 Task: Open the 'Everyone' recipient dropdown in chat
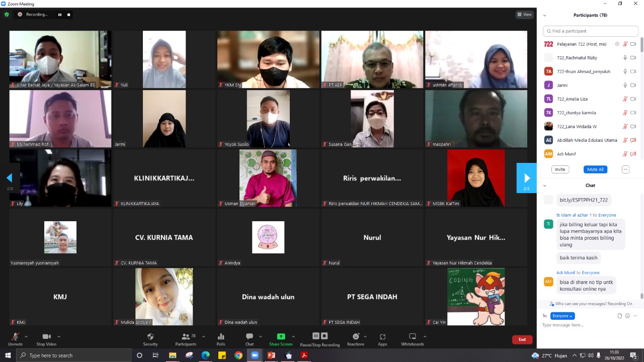562,316
